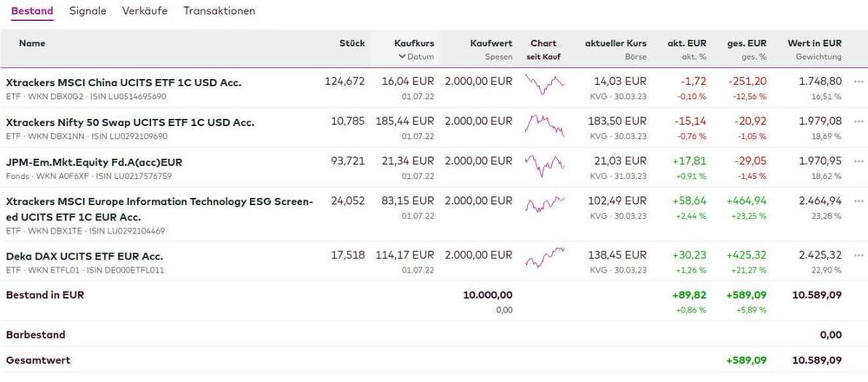Click the sort arrow next to Datum
This screenshot has width=868, height=382.
point(402,57)
